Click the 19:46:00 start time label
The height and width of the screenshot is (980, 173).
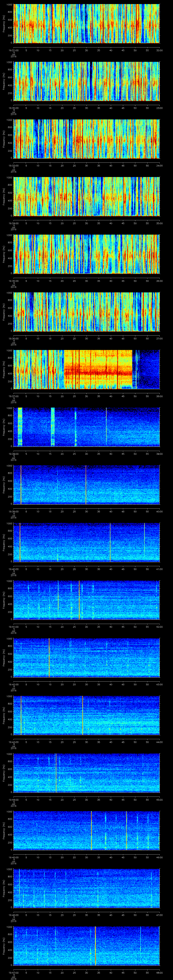click(x=14, y=915)
